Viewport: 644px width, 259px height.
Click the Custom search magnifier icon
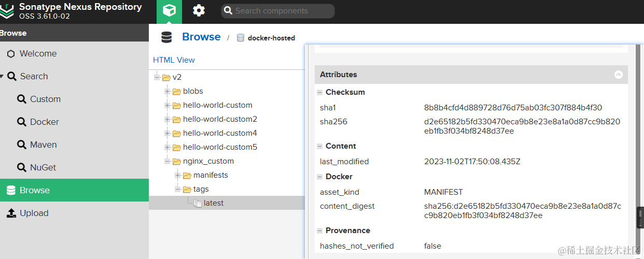22,99
